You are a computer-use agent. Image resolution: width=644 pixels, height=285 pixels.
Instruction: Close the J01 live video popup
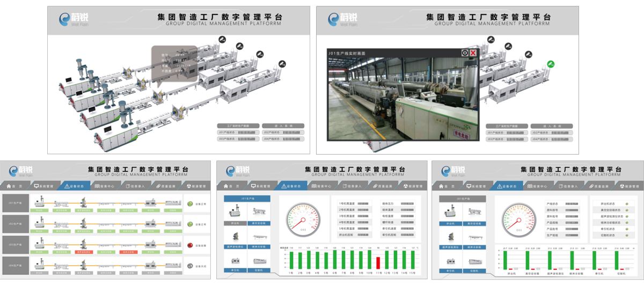[473, 53]
